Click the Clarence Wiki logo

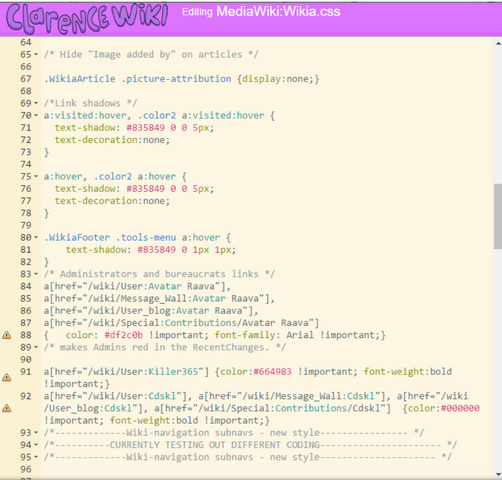[x=87, y=18]
